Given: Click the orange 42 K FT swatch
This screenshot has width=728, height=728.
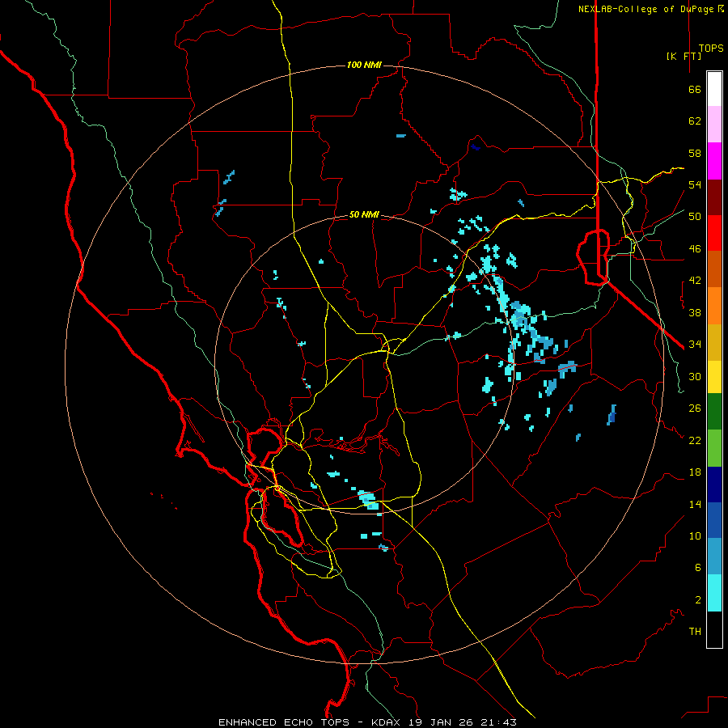Looking at the screenshot, I should click(714, 306).
